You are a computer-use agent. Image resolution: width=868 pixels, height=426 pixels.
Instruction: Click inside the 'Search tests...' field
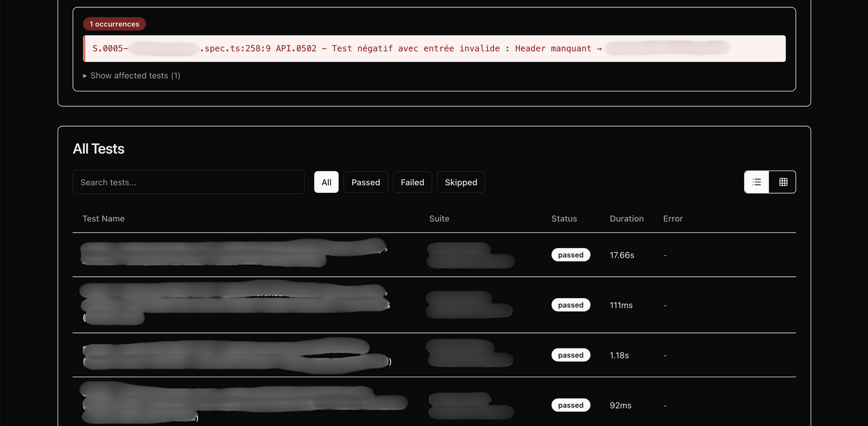click(188, 182)
